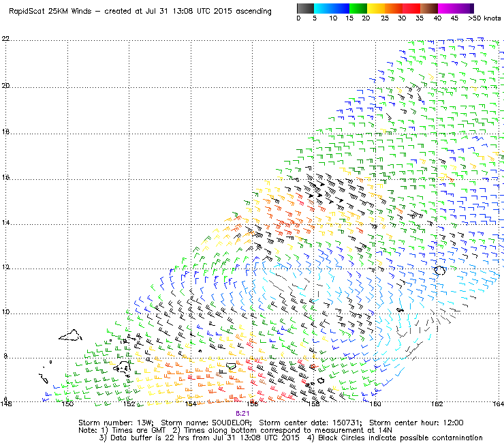Click the legend scale value '25'

point(385,18)
